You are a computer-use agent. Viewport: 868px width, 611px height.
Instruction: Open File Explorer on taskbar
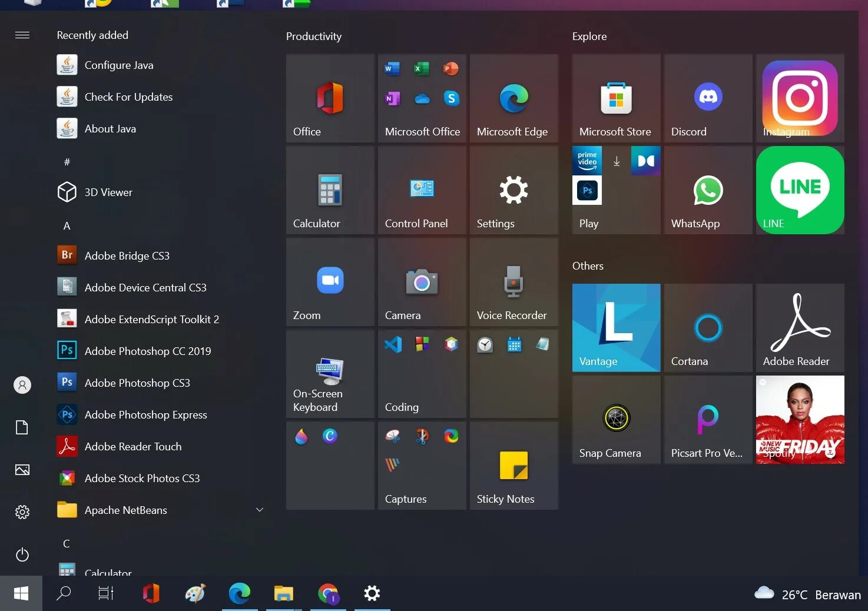[284, 593]
